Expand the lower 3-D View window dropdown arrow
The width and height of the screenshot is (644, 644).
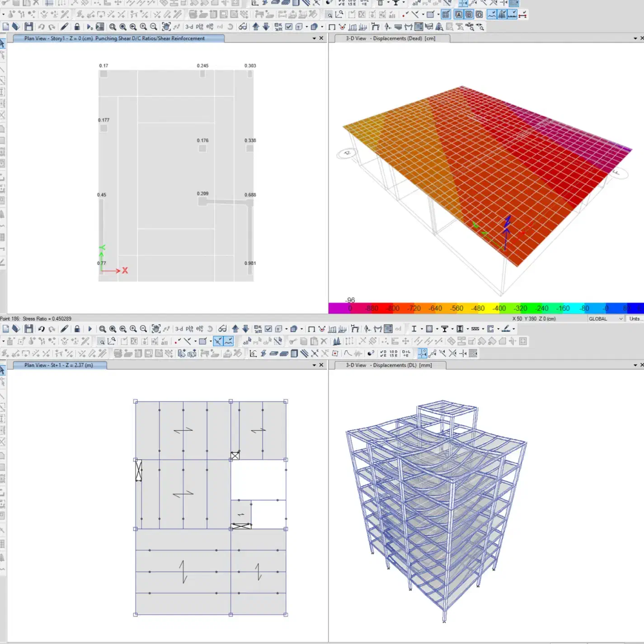click(635, 365)
